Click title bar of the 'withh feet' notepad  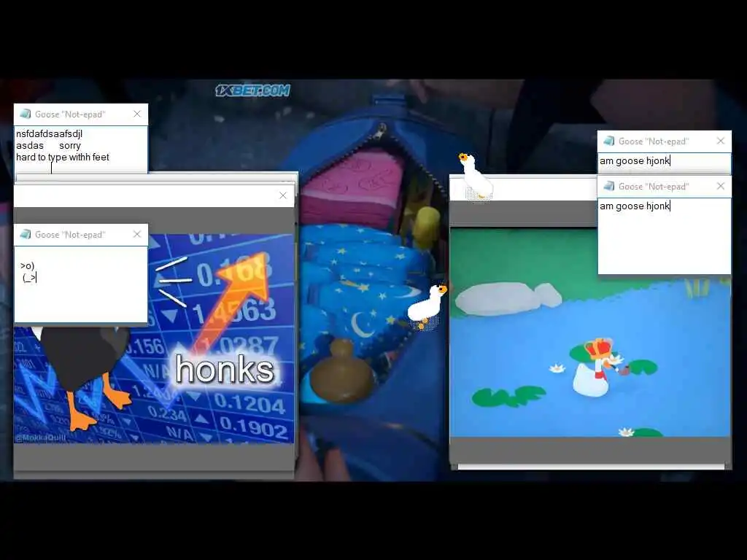[81, 114]
